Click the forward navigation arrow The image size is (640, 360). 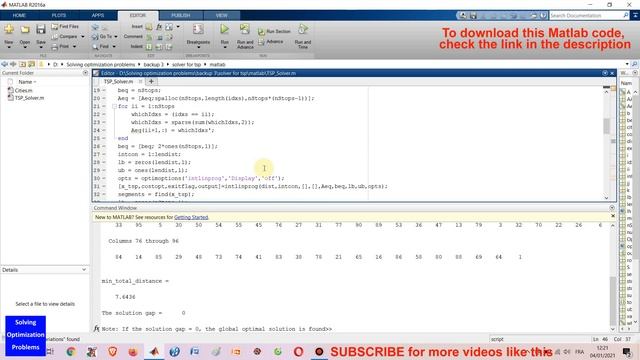[13, 64]
